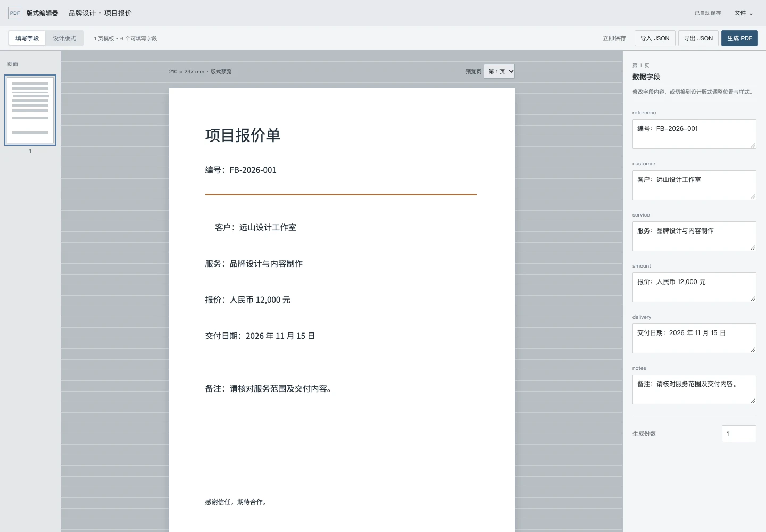Click 服务：品牌设计与内容制作 line in preview
Image resolution: width=766 pixels, height=532 pixels.
(254, 264)
